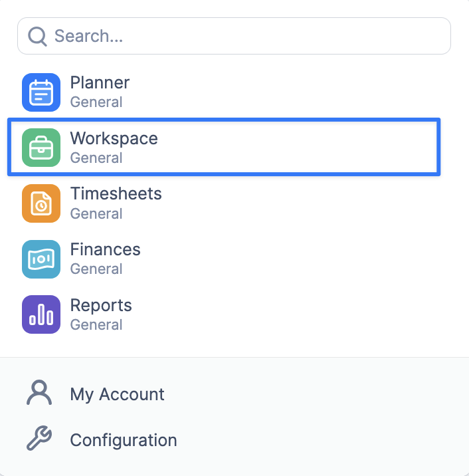Screen dimensions: 469x476
Task: Click the My Account person icon
Action: point(39,392)
